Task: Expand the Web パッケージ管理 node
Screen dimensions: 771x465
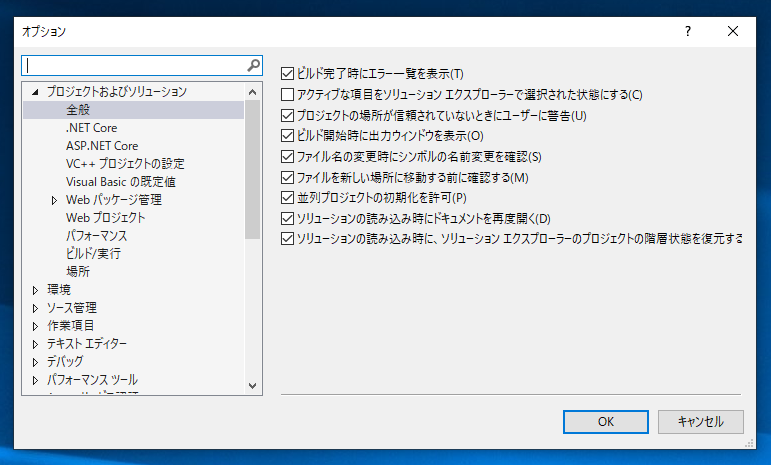Action: (54, 200)
